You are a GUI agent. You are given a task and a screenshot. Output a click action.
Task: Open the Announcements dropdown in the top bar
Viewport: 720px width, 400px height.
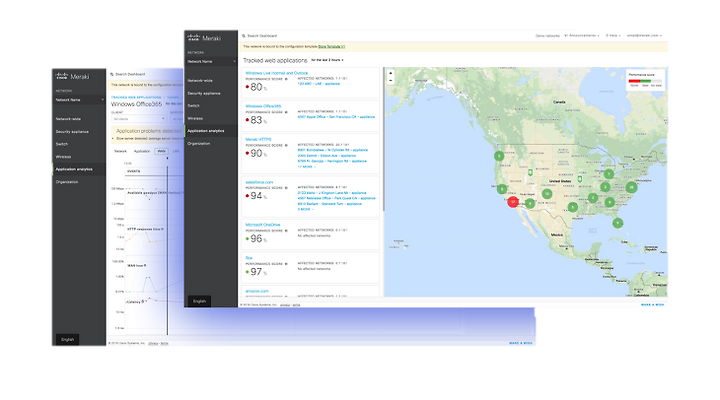[x=582, y=35]
